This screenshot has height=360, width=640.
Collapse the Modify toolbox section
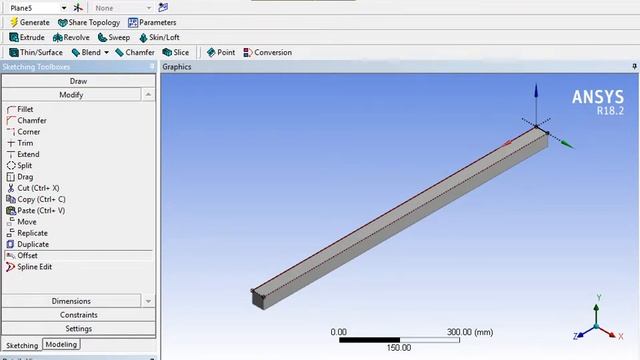click(x=71, y=95)
